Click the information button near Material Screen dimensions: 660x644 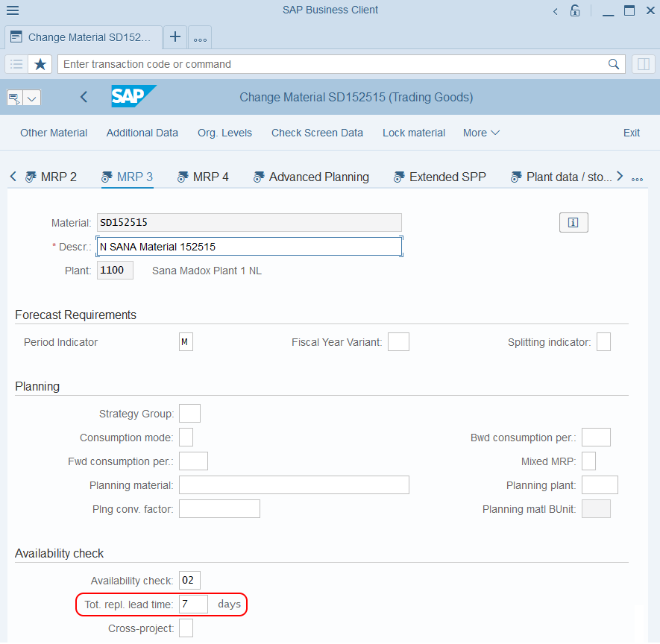tap(573, 223)
